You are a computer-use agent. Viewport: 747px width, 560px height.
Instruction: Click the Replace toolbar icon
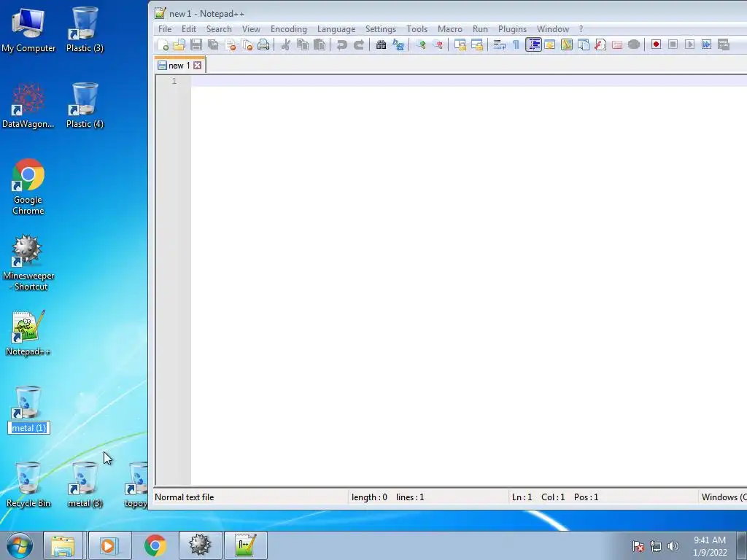398,44
